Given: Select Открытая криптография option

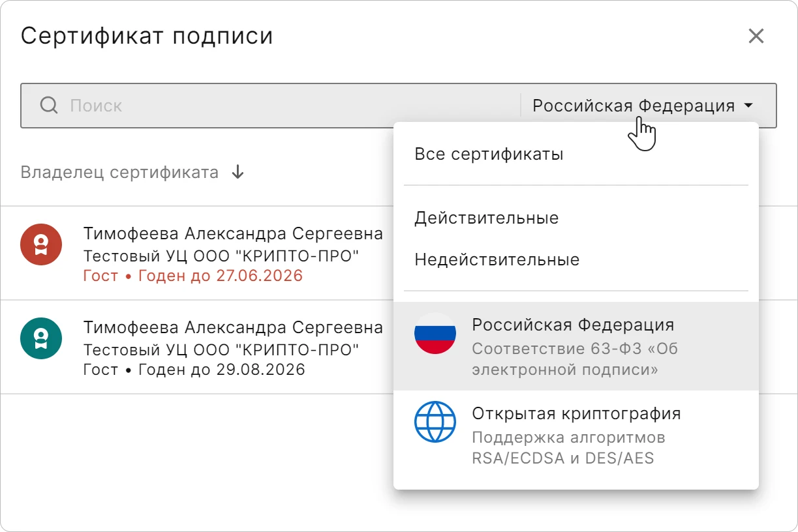Looking at the screenshot, I should pyautogui.click(x=576, y=435).
